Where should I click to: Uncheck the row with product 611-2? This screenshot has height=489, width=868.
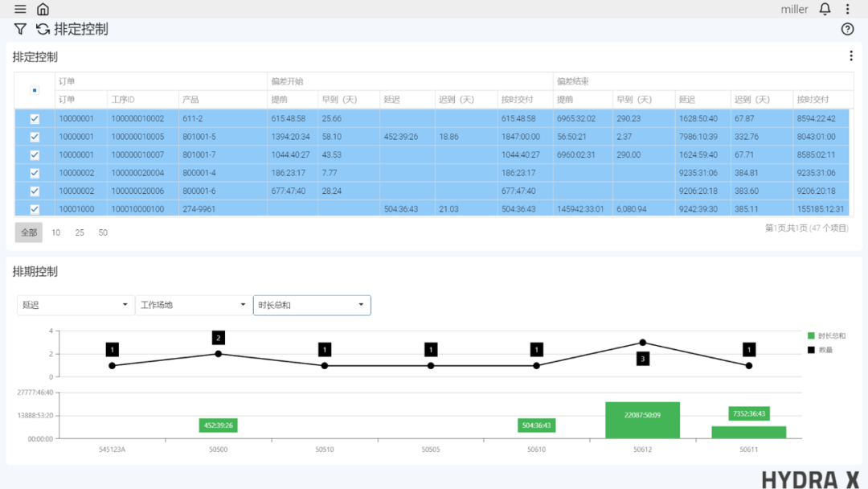point(35,118)
